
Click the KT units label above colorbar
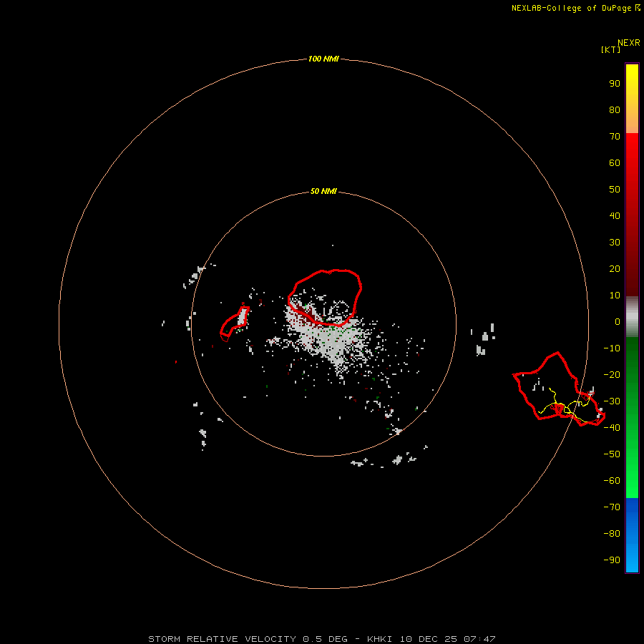pos(610,49)
